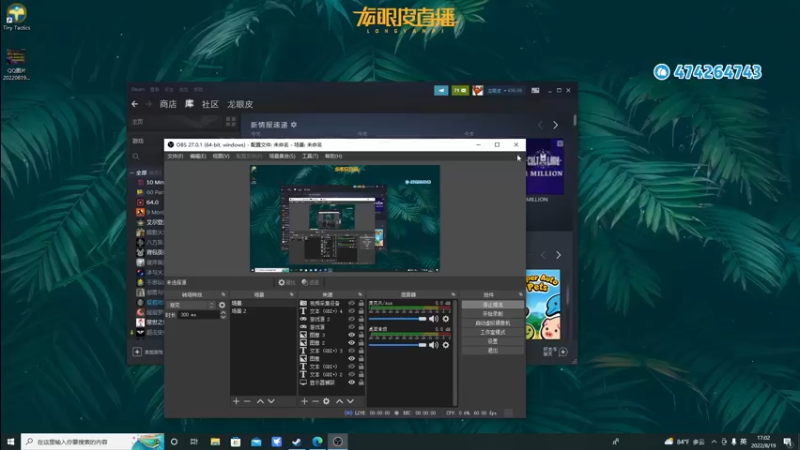
Task: Toggle visibility of 文本 (GDI+) 3 source
Action: pyautogui.click(x=352, y=351)
